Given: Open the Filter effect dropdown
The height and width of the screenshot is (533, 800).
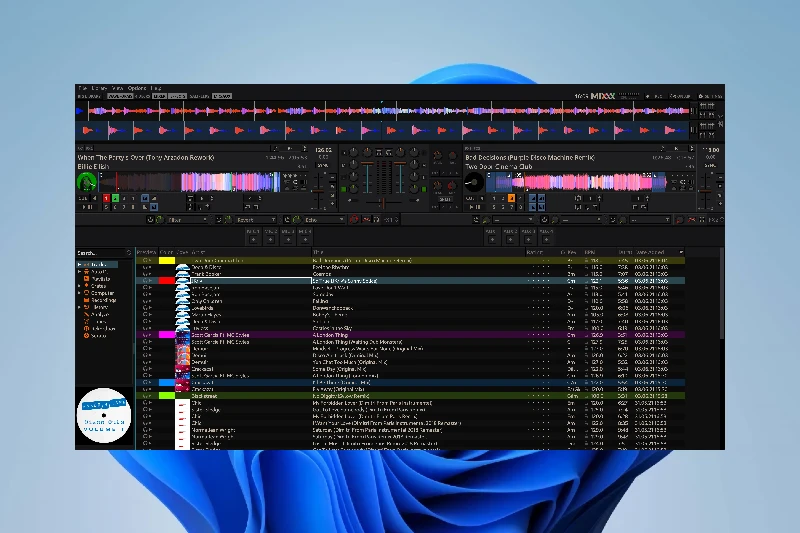Looking at the screenshot, I should 187,220.
